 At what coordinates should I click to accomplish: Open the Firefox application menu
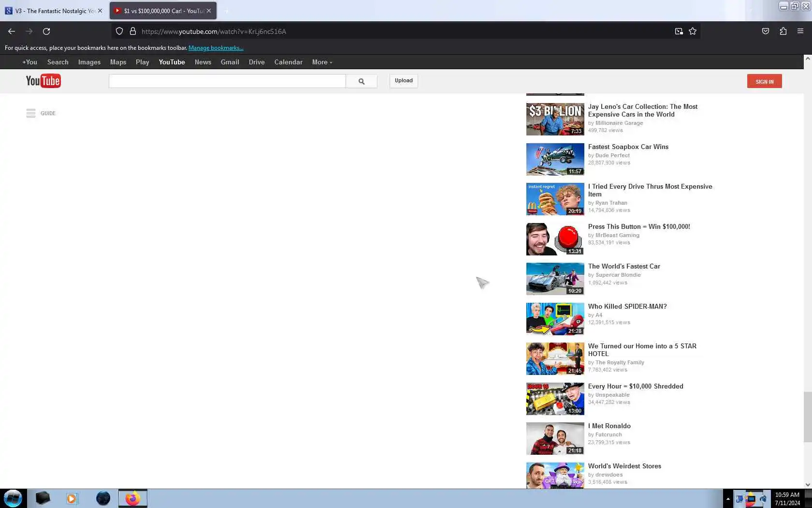[800, 31]
